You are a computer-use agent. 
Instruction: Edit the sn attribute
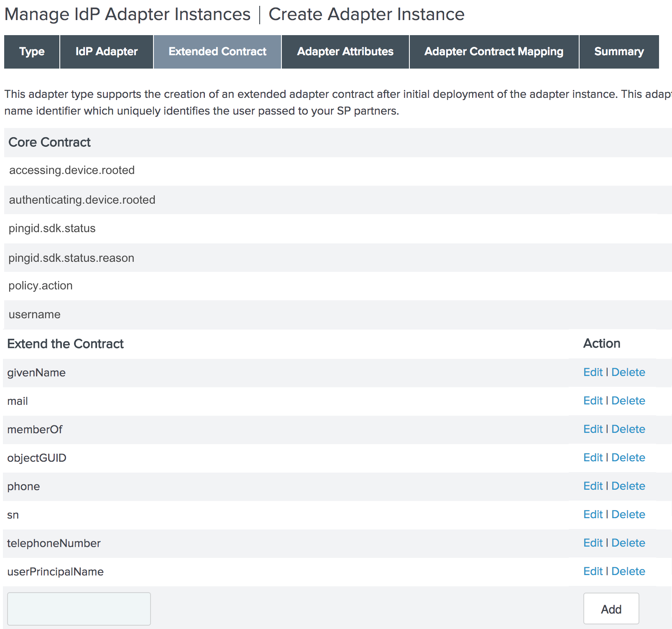tap(593, 514)
